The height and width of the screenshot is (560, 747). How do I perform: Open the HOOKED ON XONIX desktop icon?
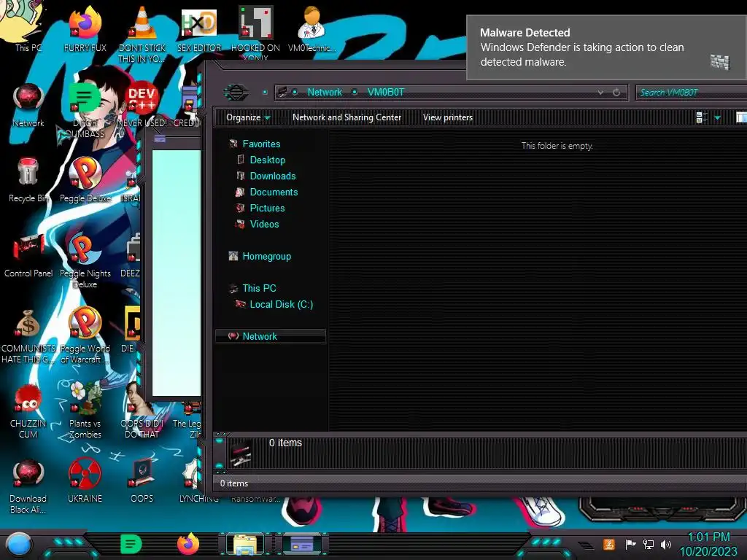pos(256,32)
